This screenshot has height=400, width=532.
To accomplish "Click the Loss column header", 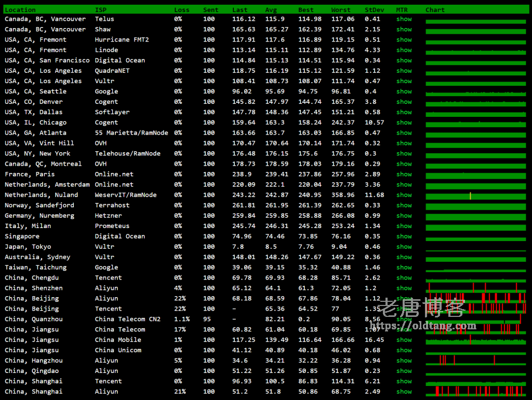I will pyautogui.click(x=182, y=10).
